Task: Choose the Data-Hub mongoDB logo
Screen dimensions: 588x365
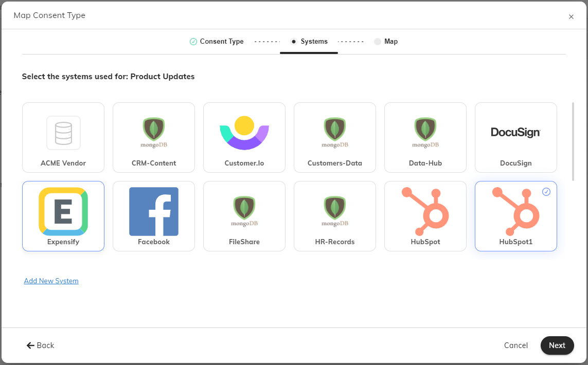Action: (x=425, y=133)
